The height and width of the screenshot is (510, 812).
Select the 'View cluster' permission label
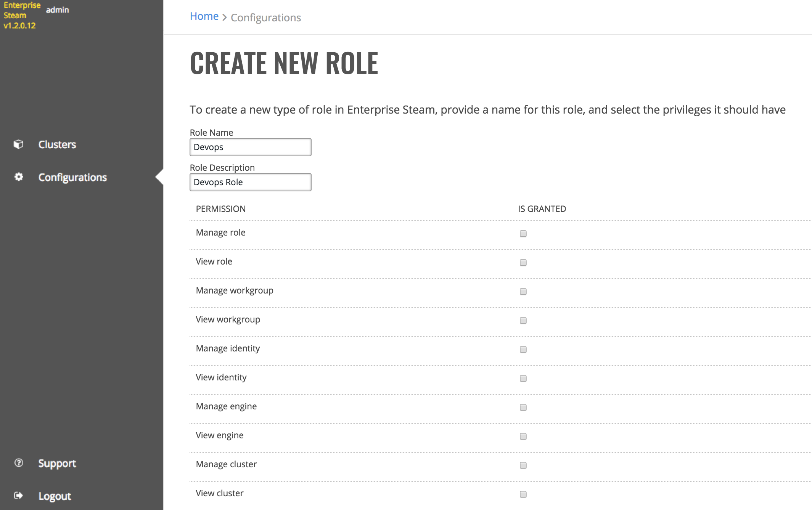coord(220,493)
